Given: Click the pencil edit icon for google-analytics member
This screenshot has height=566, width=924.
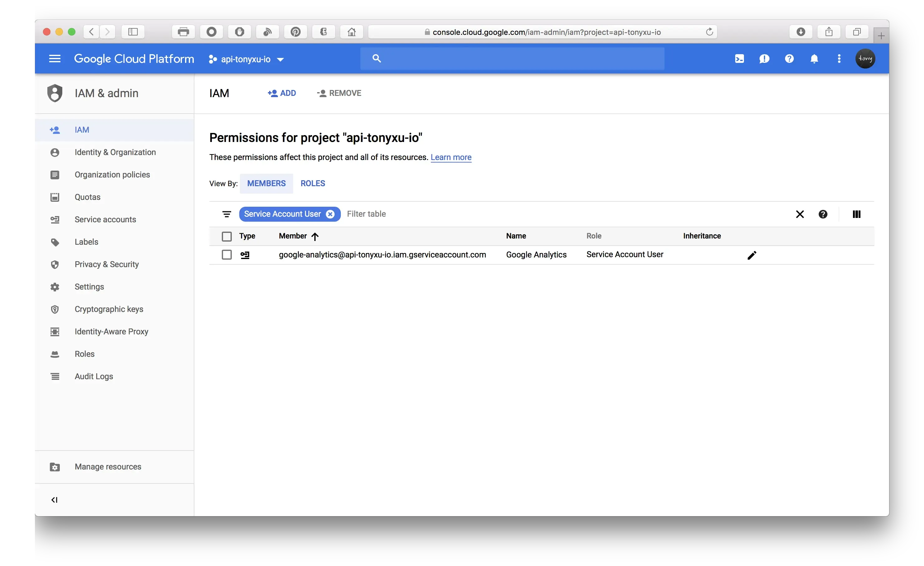Looking at the screenshot, I should tap(751, 255).
